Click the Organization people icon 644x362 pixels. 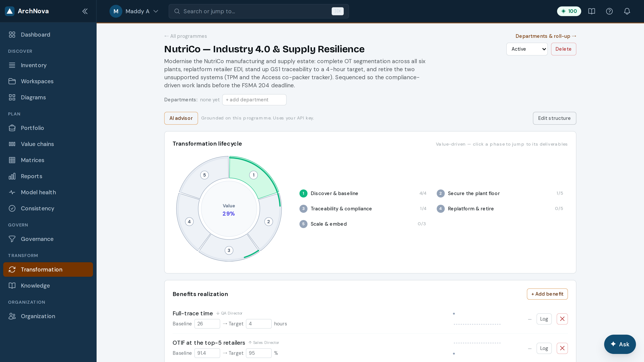[12, 316]
